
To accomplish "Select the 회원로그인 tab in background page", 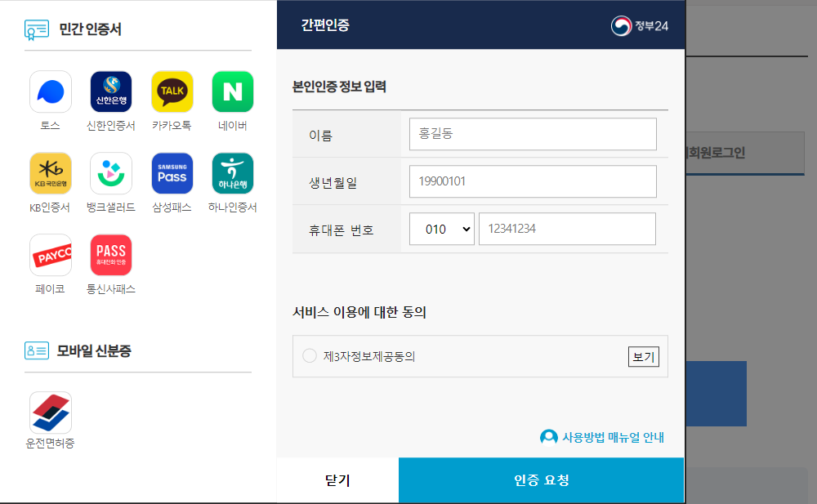I will coord(745,153).
